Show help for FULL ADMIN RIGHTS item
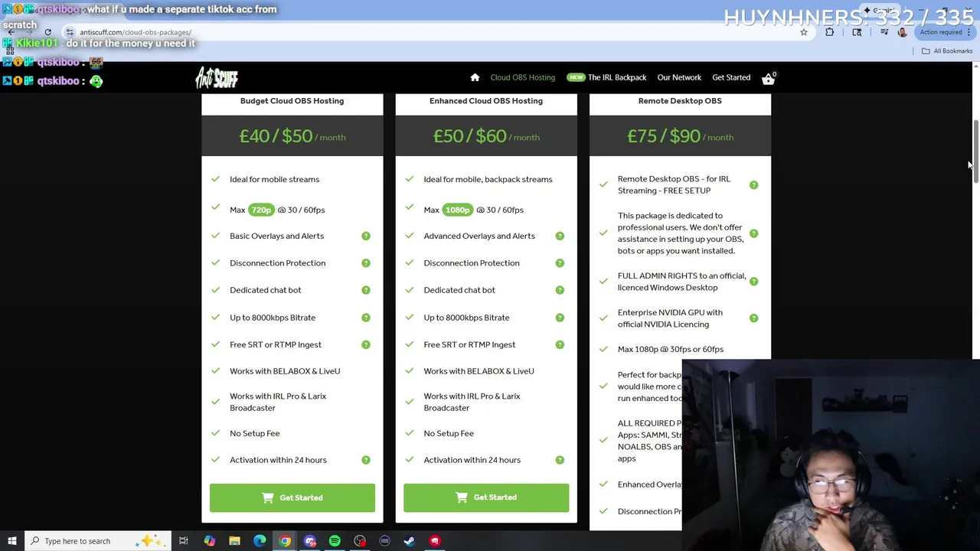 (753, 282)
